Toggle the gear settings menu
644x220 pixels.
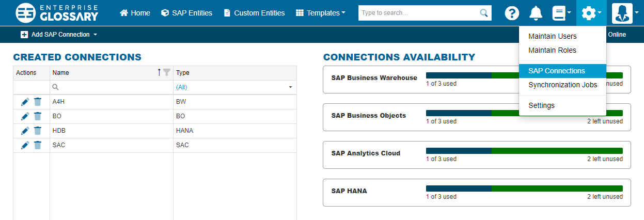(x=591, y=13)
